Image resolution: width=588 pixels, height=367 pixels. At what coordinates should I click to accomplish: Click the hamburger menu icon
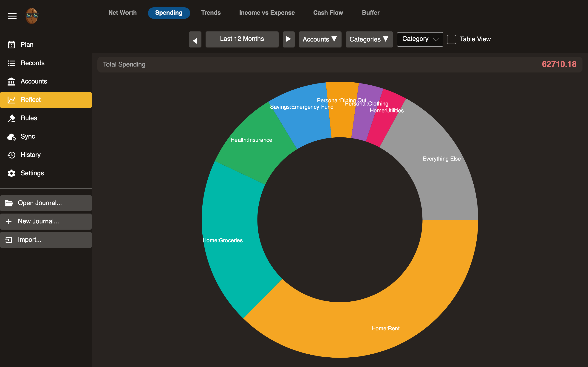[12, 16]
